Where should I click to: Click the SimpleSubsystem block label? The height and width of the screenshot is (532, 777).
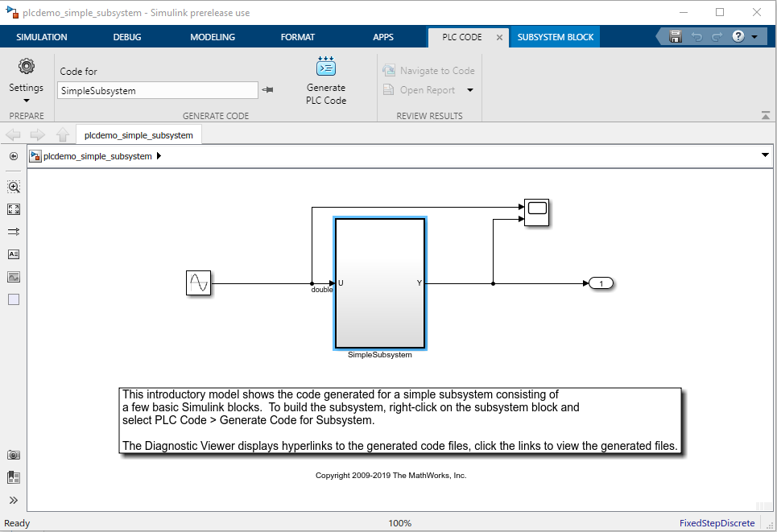(379, 355)
